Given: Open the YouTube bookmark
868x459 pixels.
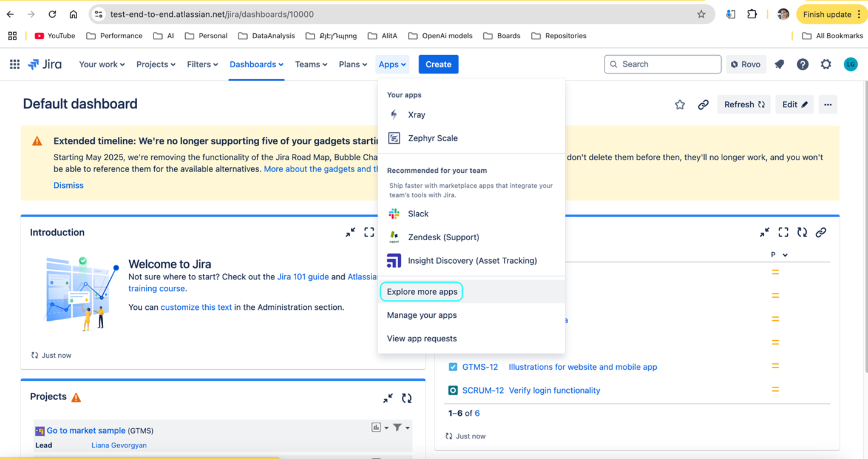Looking at the screenshot, I should [55, 36].
